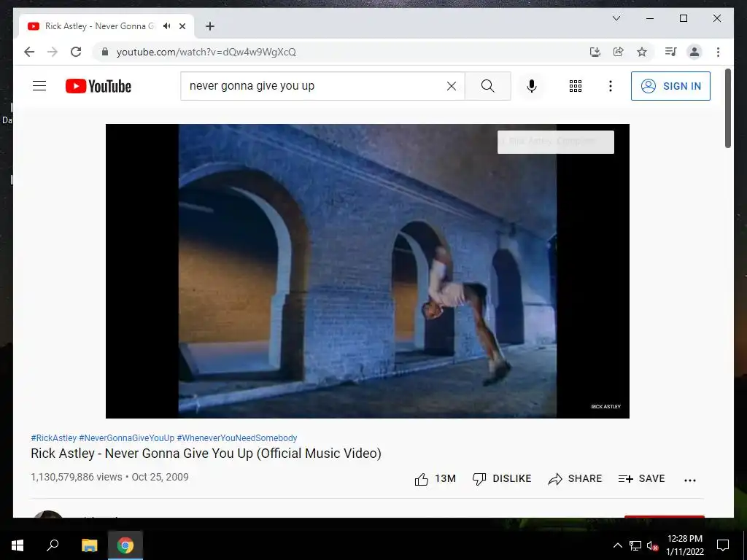Open a new tab with plus button
Image resolution: width=747 pixels, height=560 pixels.
[210, 26]
